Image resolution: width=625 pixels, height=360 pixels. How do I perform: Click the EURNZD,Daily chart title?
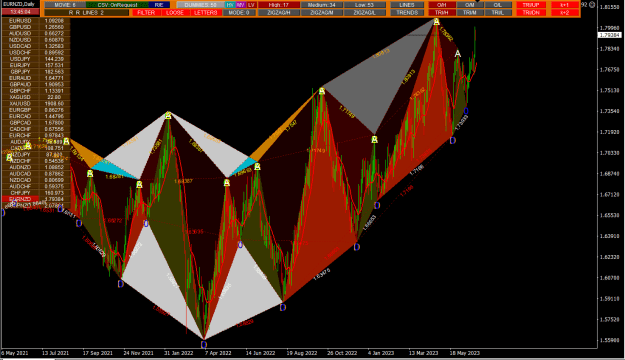pos(19,4)
